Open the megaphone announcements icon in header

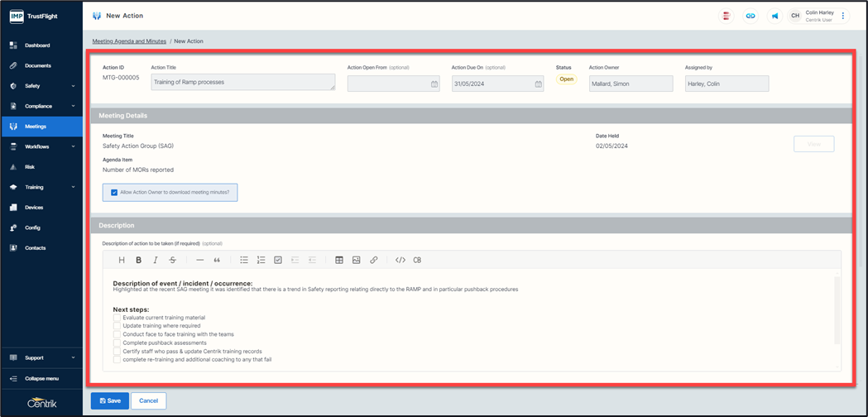tap(774, 16)
